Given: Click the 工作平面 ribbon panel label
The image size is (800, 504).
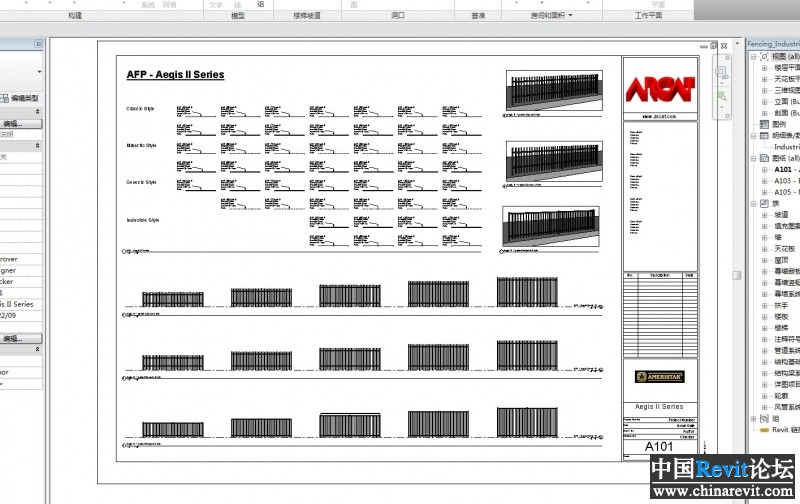Looking at the screenshot, I should (x=648, y=15).
